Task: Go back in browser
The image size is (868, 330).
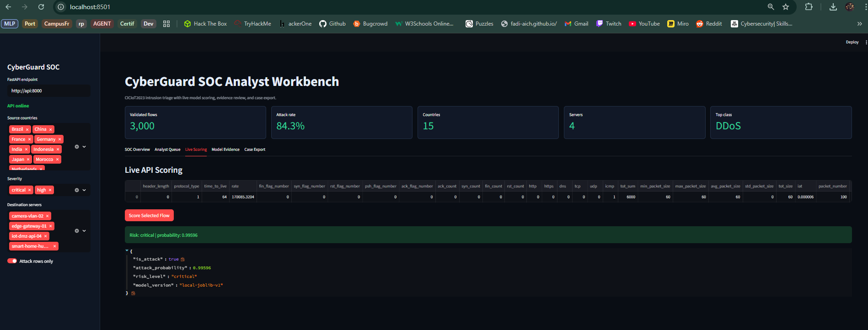Action: pos(8,7)
